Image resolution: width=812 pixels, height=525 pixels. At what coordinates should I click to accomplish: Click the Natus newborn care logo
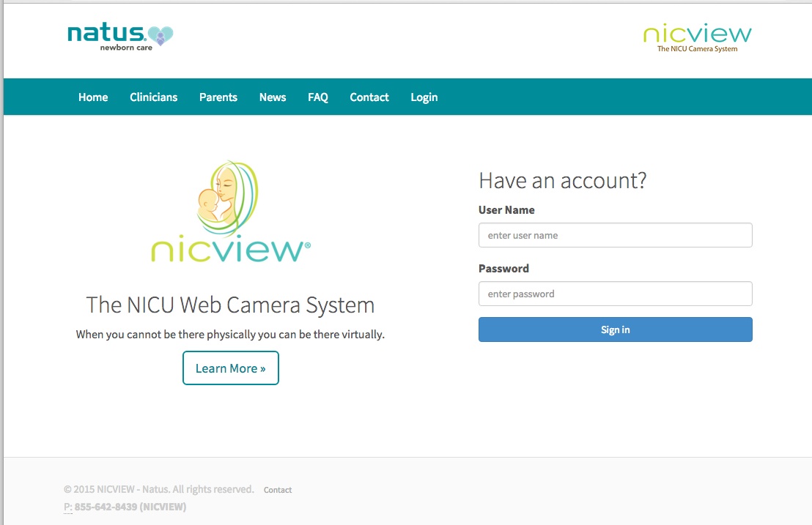pyautogui.click(x=120, y=37)
